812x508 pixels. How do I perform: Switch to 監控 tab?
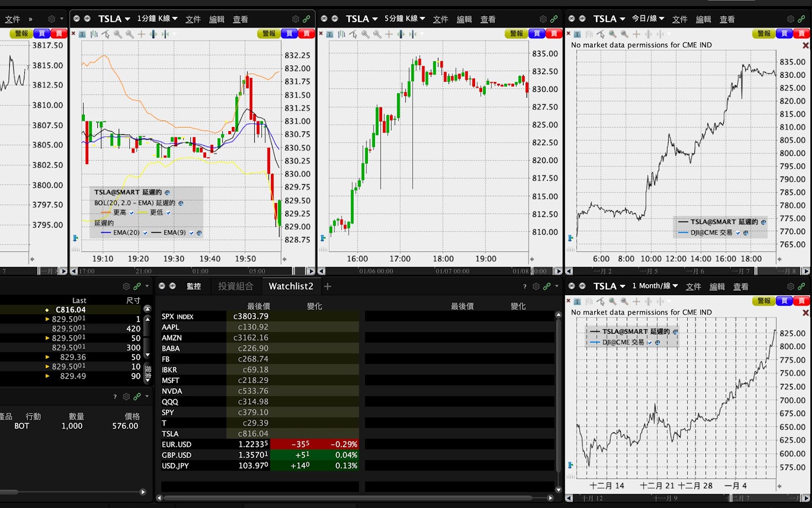[194, 287]
